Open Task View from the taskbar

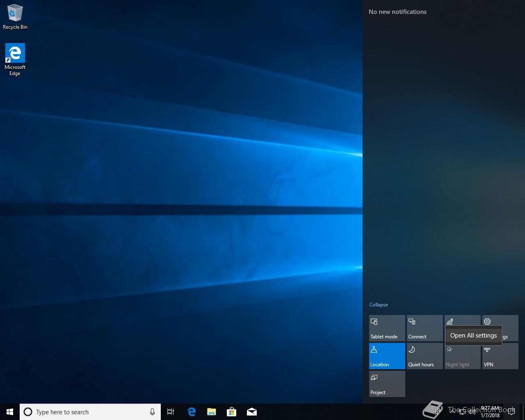[x=171, y=412]
